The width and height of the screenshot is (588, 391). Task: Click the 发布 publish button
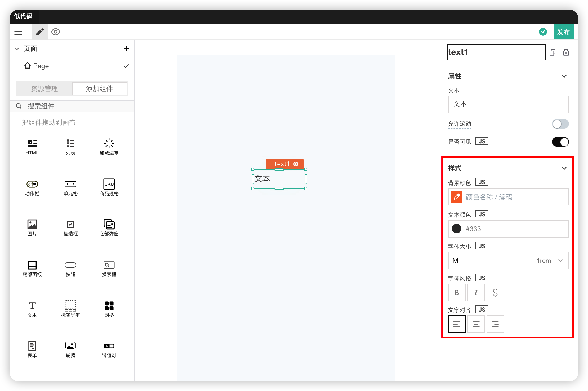[x=563, y=32]
